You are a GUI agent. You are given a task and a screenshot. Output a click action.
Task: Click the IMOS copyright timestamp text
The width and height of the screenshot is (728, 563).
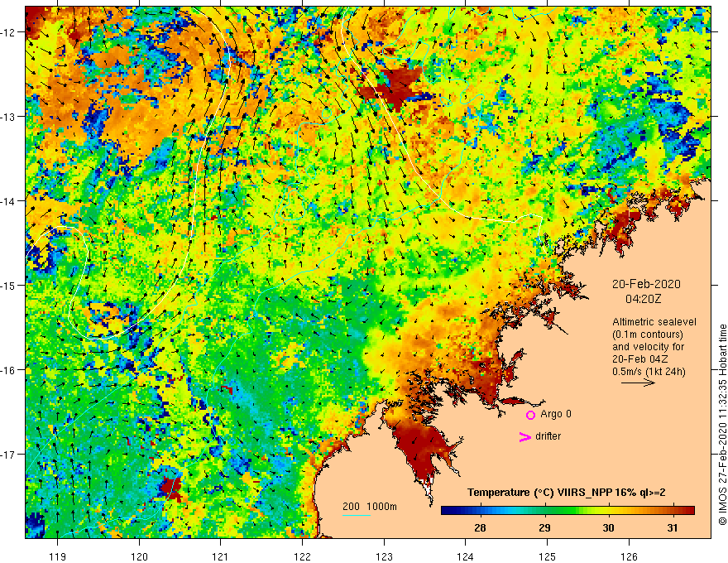pos(722,425)
